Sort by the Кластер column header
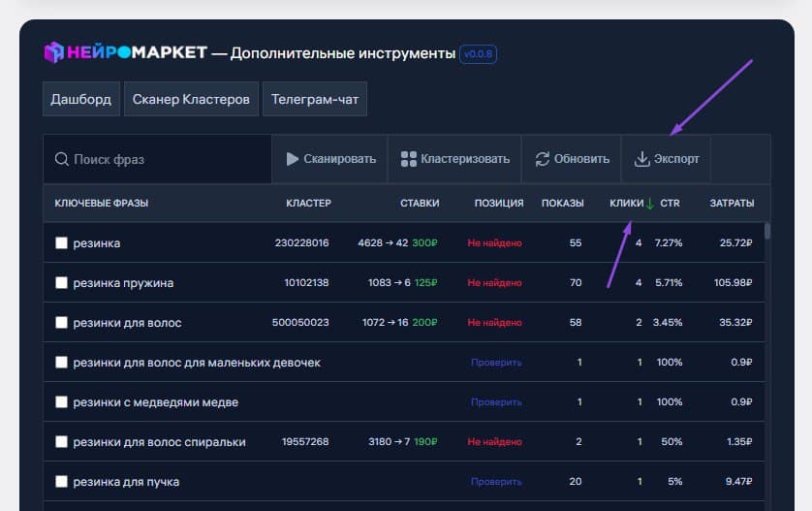Image resolution: width=812 pixels, height=511 pixels. [x=309, y=204]
